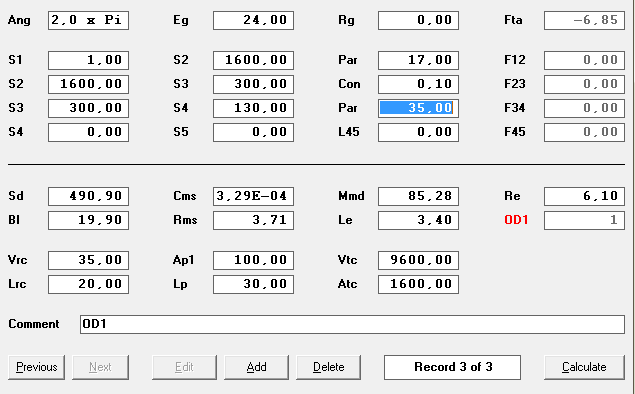The height and width of the screenshot is (394, 635).
Task: Click the Next button
Action: (100, 367)
